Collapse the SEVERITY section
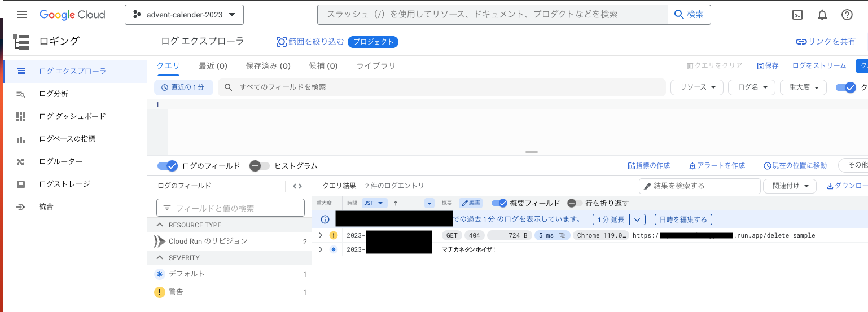Viewport: 868px width, 312px height. pos(159,258)
